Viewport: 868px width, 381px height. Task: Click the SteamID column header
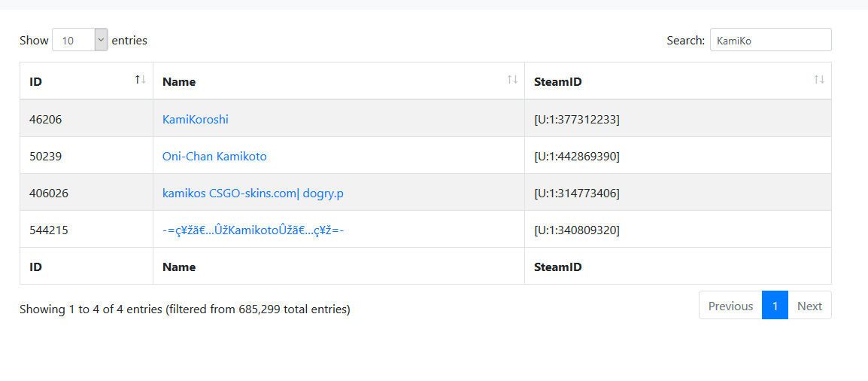pos(678,81)
